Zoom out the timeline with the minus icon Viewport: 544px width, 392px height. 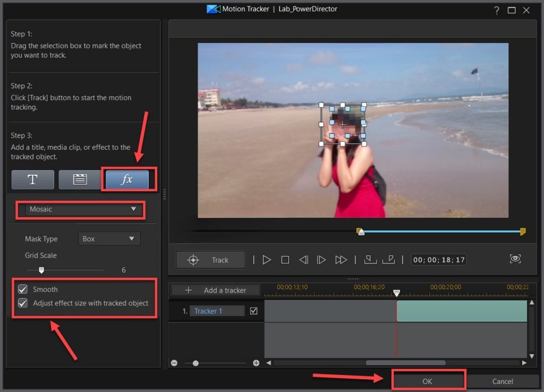point(174,363)
